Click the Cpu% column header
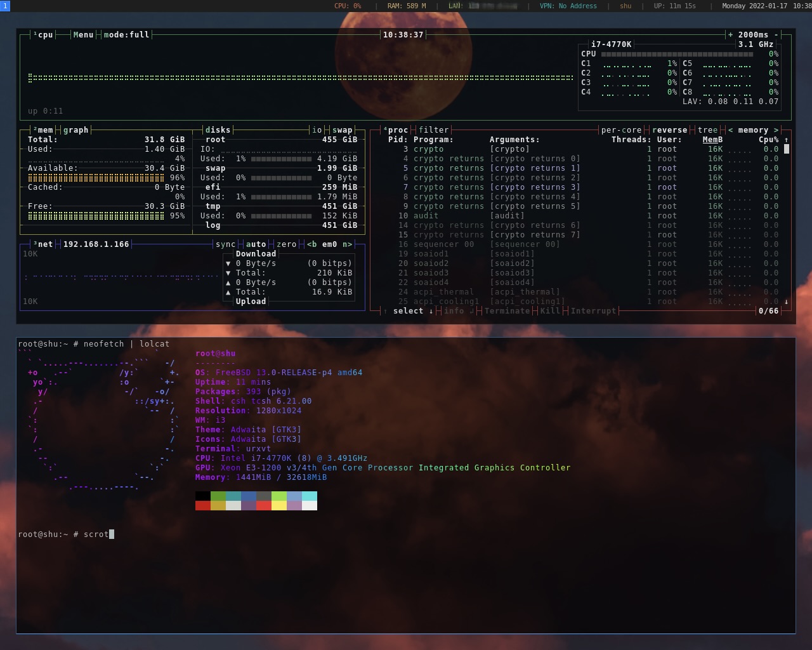 pyautogui.click(x=768, y=140)
